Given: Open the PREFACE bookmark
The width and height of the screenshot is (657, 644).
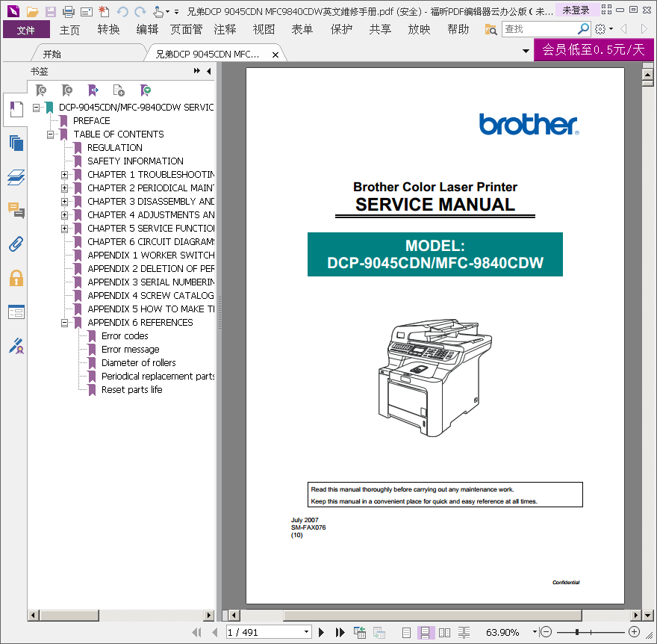Looking at the screenshot, I should pyautogui.click(x=91, y=121).
